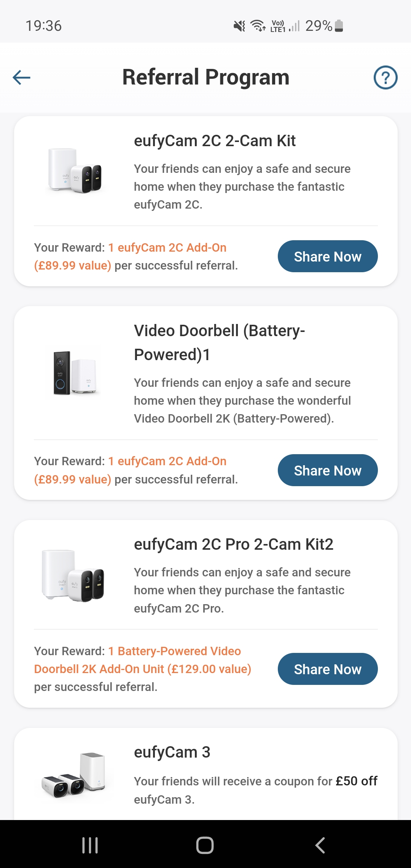411x868 pixels.
Task: Open eufyCam 2C 2-Cam Kit product image
Action: pyautogui.click(x=75, y=170)
